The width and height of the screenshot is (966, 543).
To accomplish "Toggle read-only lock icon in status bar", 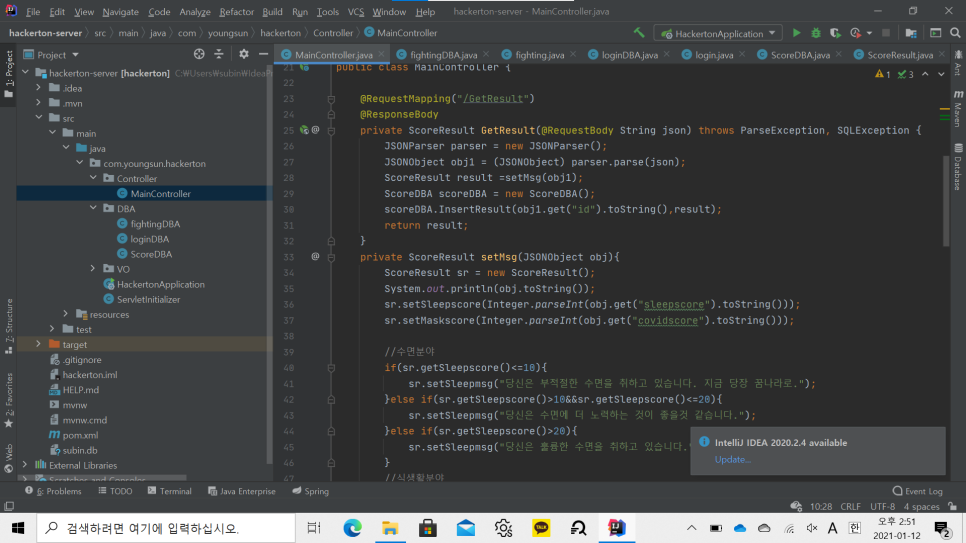I will click(x=953, y=507).
